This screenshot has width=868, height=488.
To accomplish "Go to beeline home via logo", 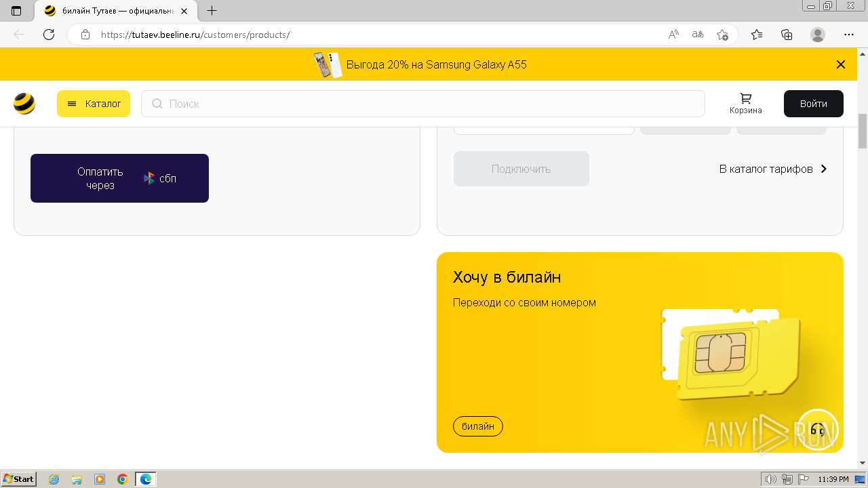I will (x=24, y=104).
